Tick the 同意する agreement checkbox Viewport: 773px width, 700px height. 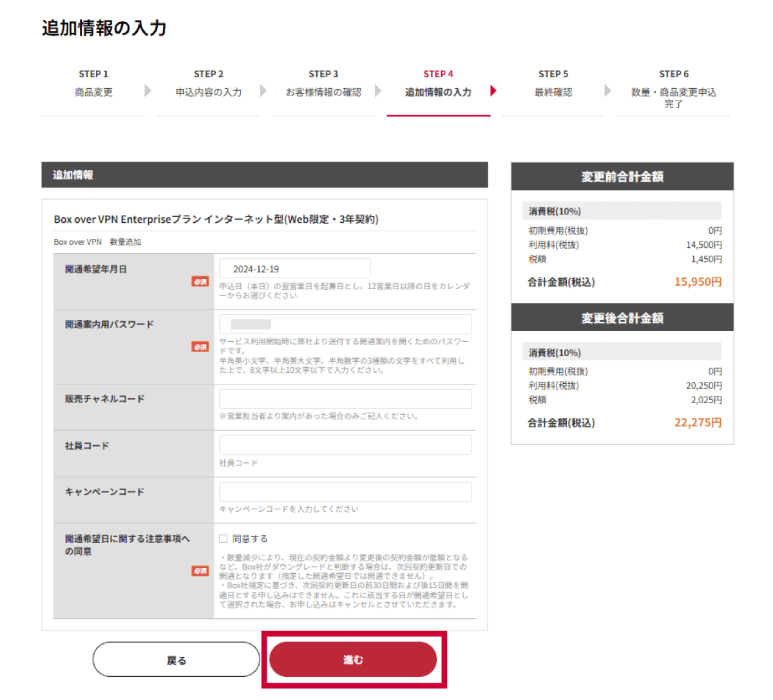tap(224, 538)
